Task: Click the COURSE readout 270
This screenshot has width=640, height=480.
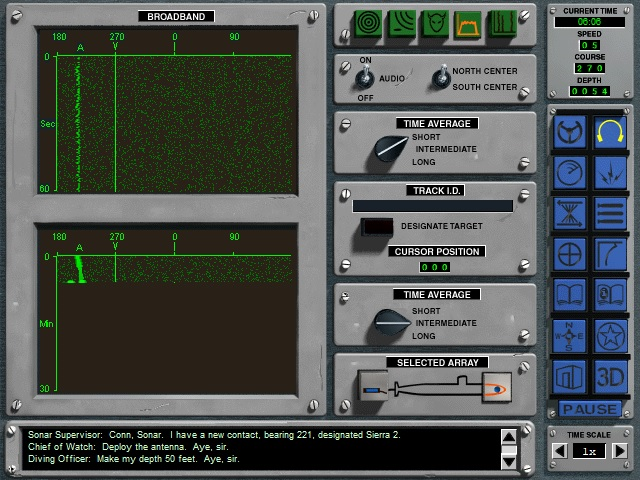Action: point(590,68)
